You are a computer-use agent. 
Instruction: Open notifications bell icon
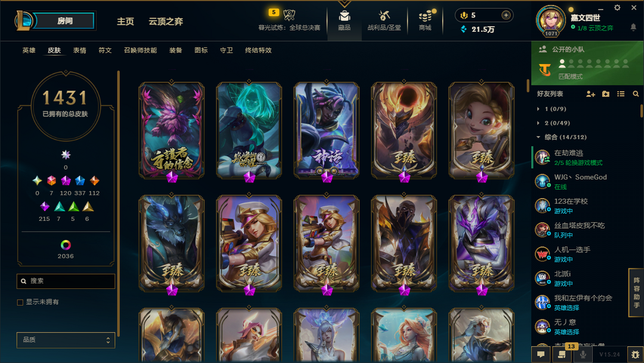[x=633, y=27]
